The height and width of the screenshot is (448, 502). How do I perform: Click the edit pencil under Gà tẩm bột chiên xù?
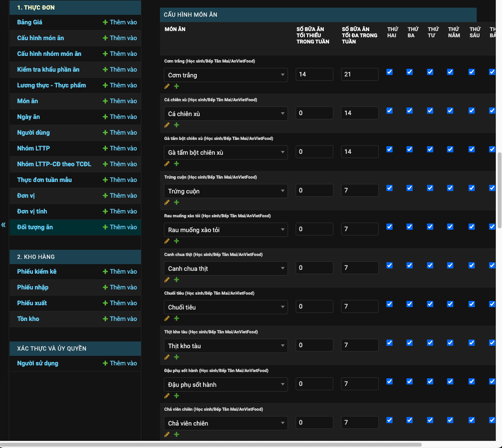tap(167, 163)
